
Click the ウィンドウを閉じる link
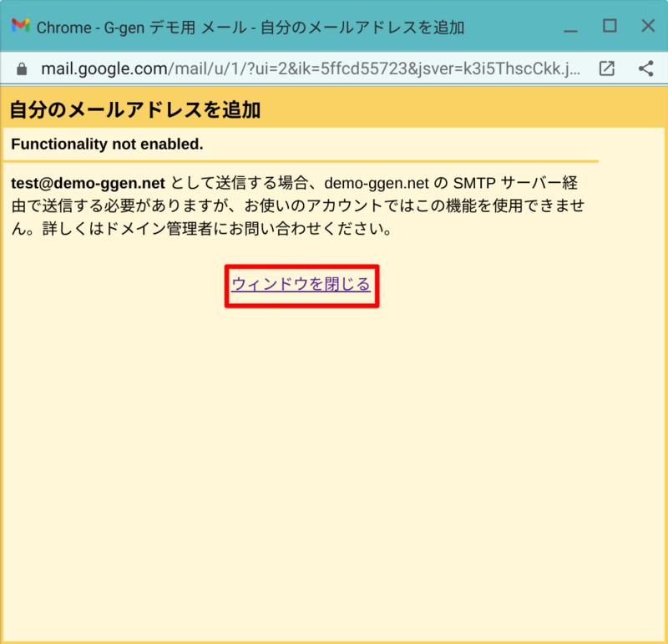[301, 284]
